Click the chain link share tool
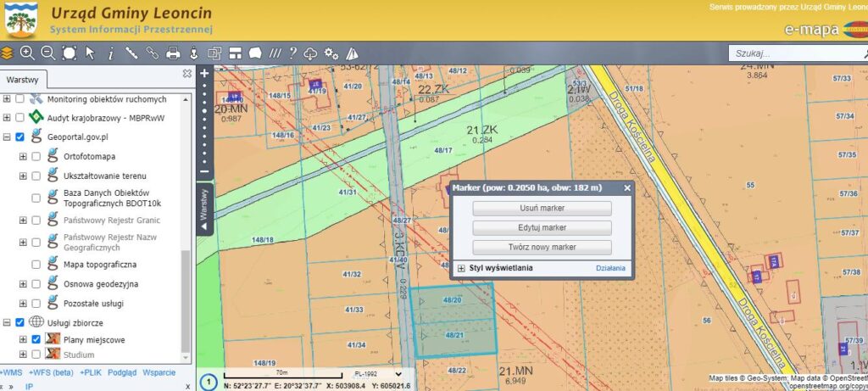The image size is (868, 391). point(153,53)
